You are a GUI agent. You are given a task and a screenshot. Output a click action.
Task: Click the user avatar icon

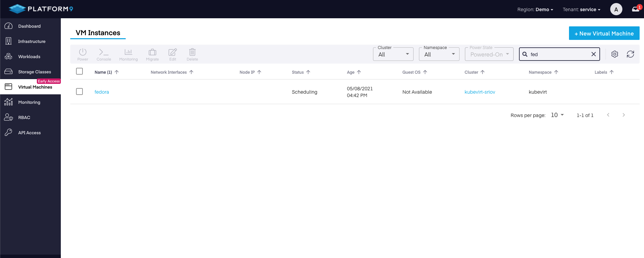(x=616, y=9)
